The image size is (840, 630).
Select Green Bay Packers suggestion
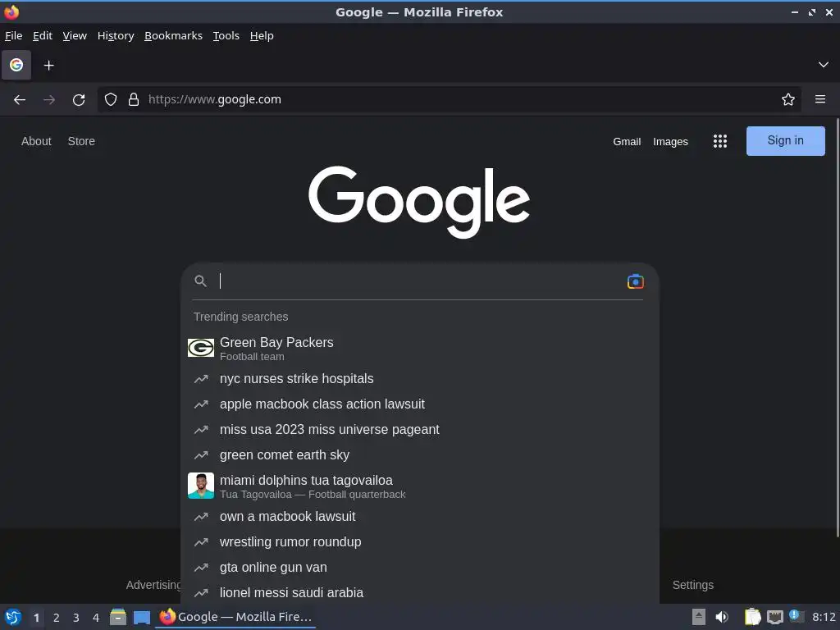pos(419,348)
